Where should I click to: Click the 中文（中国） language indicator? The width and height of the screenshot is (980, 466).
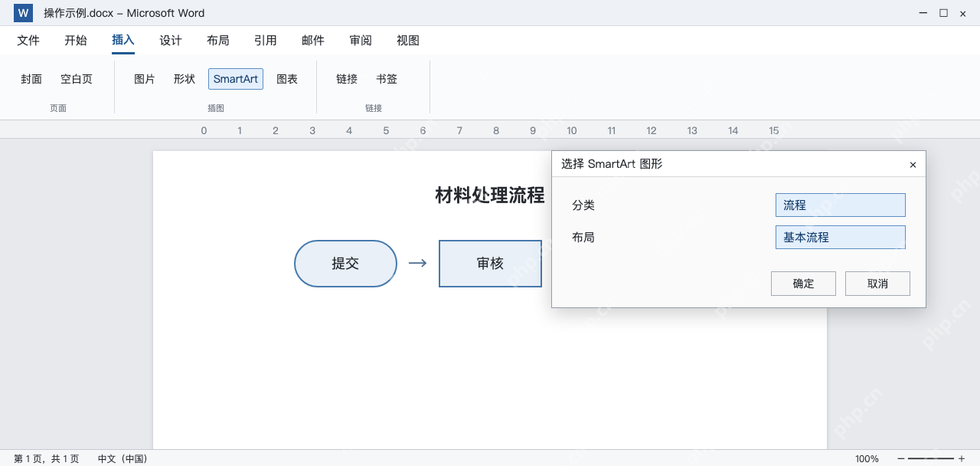coord(122,458)
